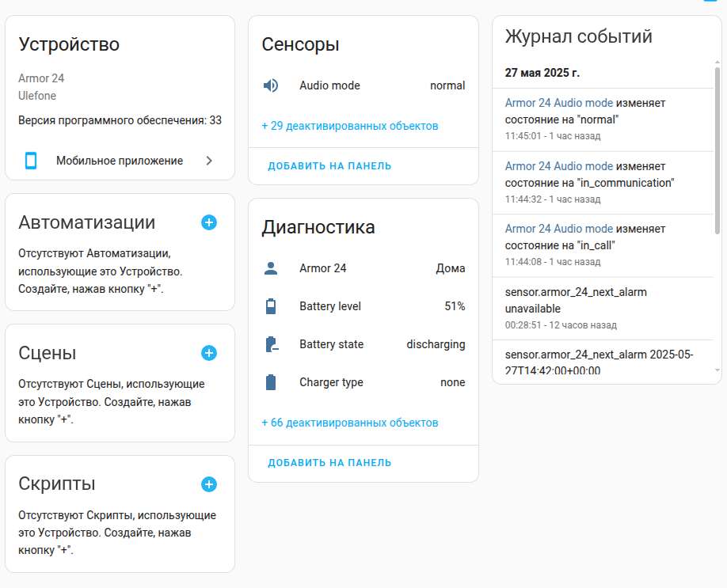Add Сенсоры card to panel
727x588 pixels.
click(329, 166)
